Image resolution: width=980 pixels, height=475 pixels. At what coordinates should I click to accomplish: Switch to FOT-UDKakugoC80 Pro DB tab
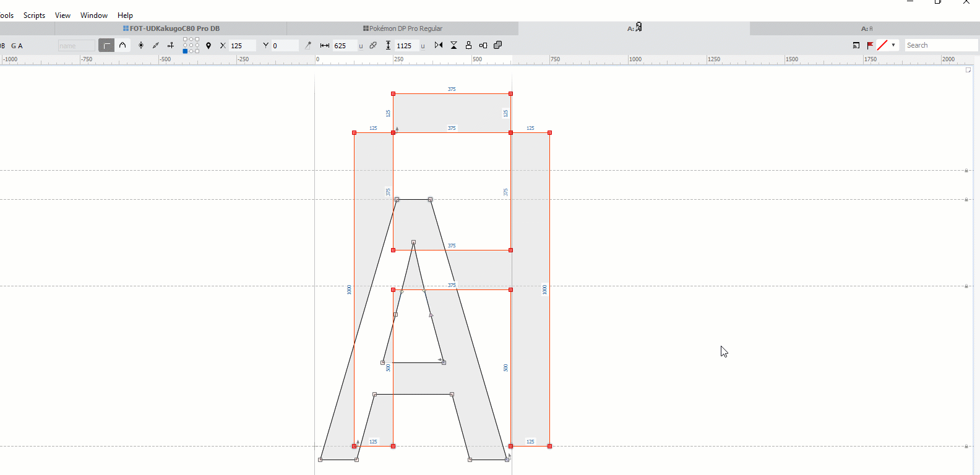click(171, 28)
